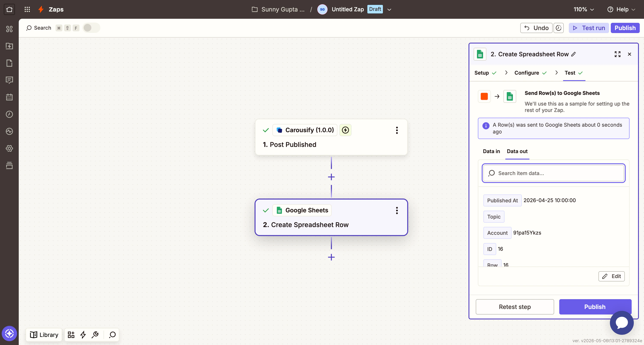Click the SG avatar in header
The image size is (644, 345).
point(322,9)
